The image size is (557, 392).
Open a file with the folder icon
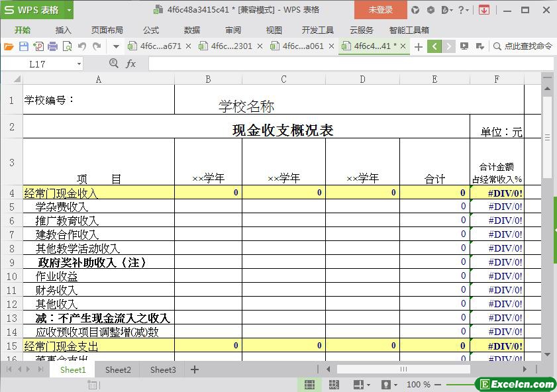tap(9, 46)
